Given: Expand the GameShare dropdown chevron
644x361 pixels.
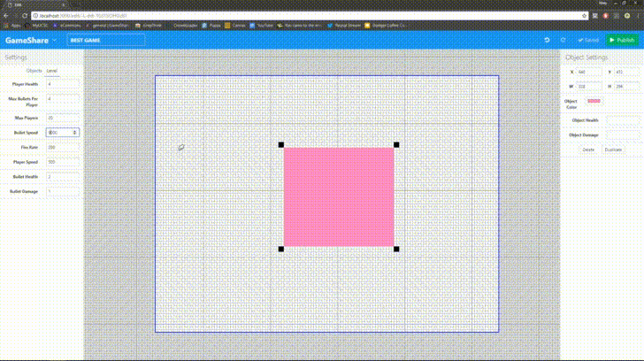Looking at the screenshot, I should (x=54, y=40).
